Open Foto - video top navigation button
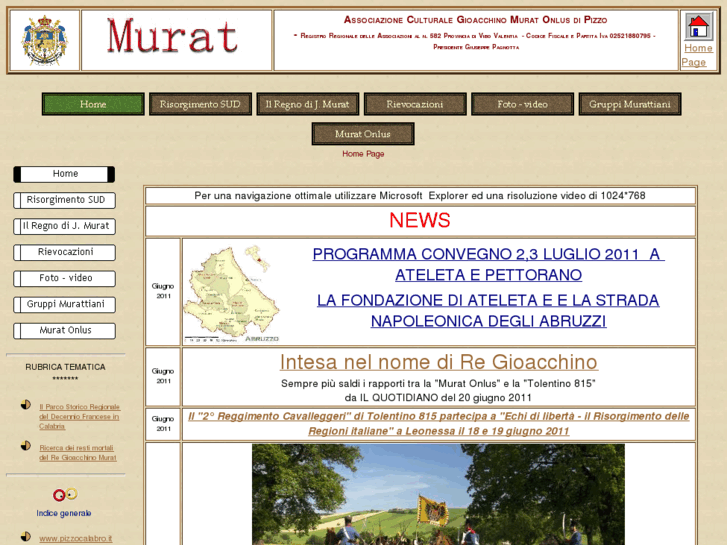This screenshot has width=727, height=545. click(523, 104)
